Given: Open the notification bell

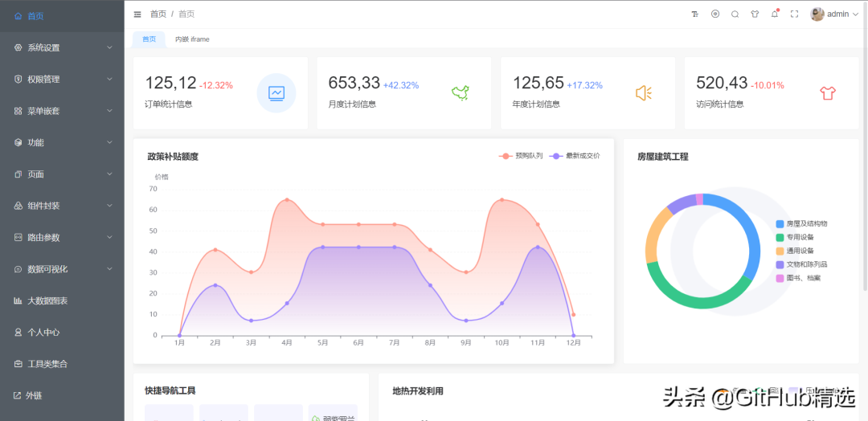Looking at the screenshot, I should pos(775,14).
